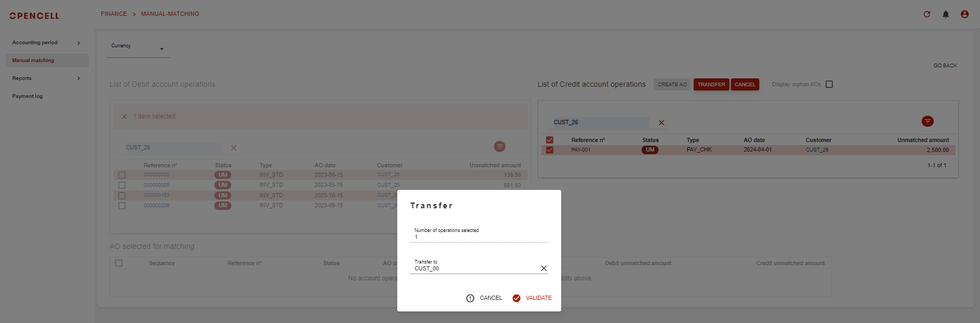The width and height of the screenshot is (980, 323).
Task: Open Payment log from sidebar
Action: 28,96
